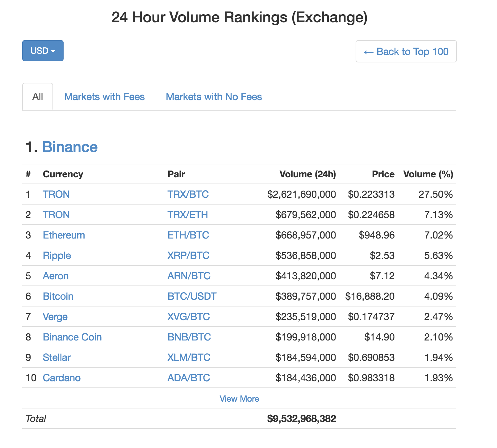Open the Ripple currency page
The image size is (497, 448).
pyautogui.click(x=56, y=255)
